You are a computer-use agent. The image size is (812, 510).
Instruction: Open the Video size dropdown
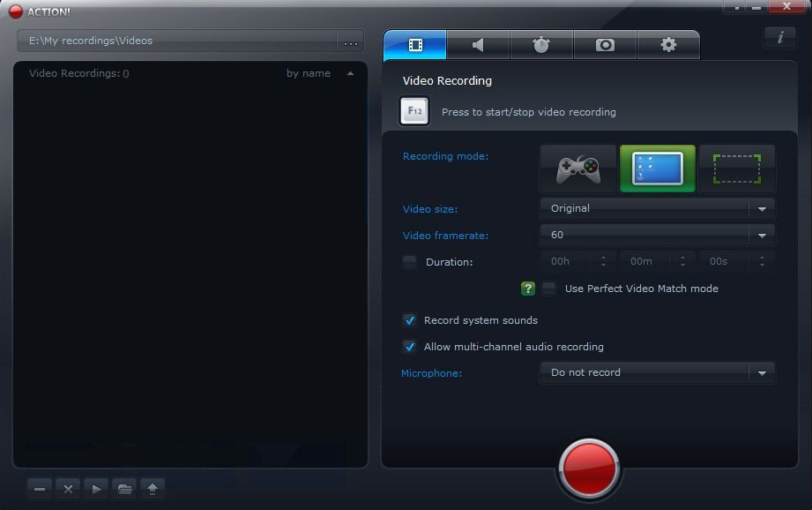(657, 208)
